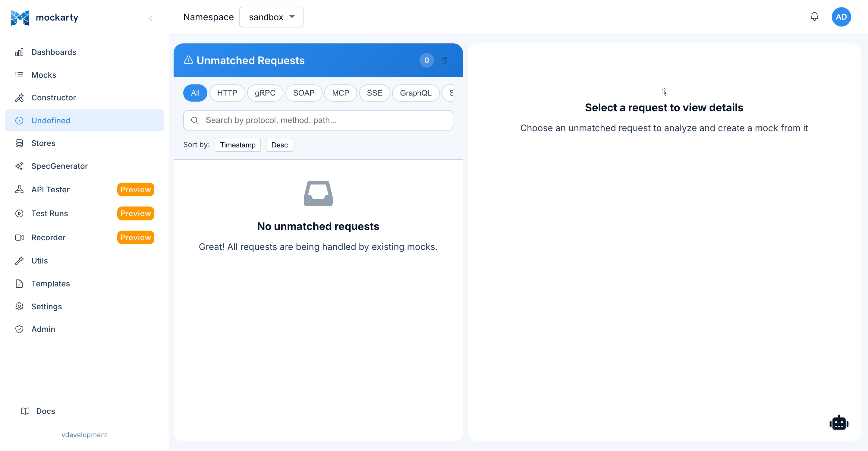Open the Namespace sandbox dropdown

coord(271,17)
